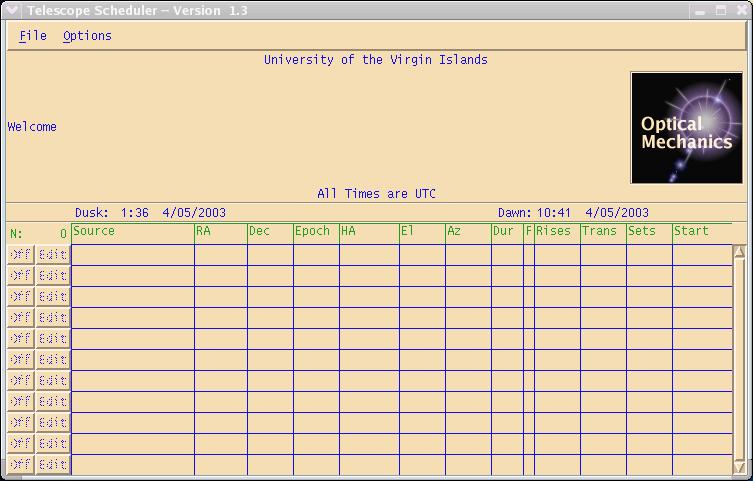The height and width of the screenshot is (481, 753).
Task: Click the Optical Mechanics logo image
Action: [686, 127]
